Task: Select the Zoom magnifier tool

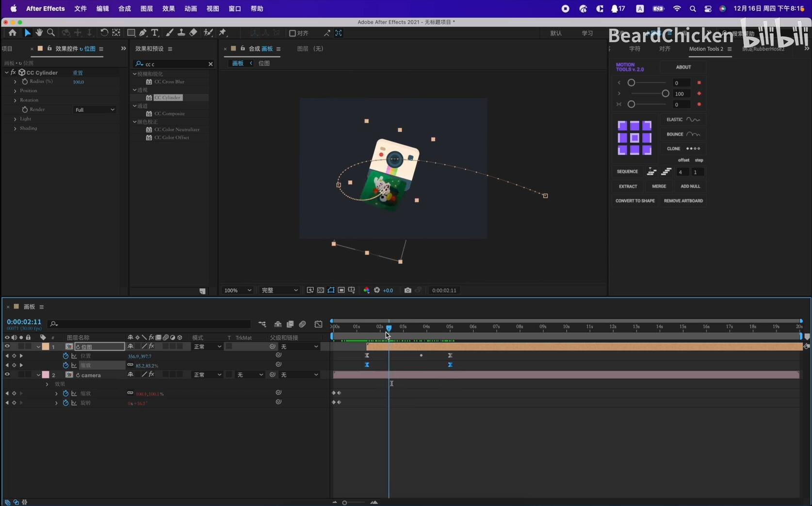Action: coord(51,33)
